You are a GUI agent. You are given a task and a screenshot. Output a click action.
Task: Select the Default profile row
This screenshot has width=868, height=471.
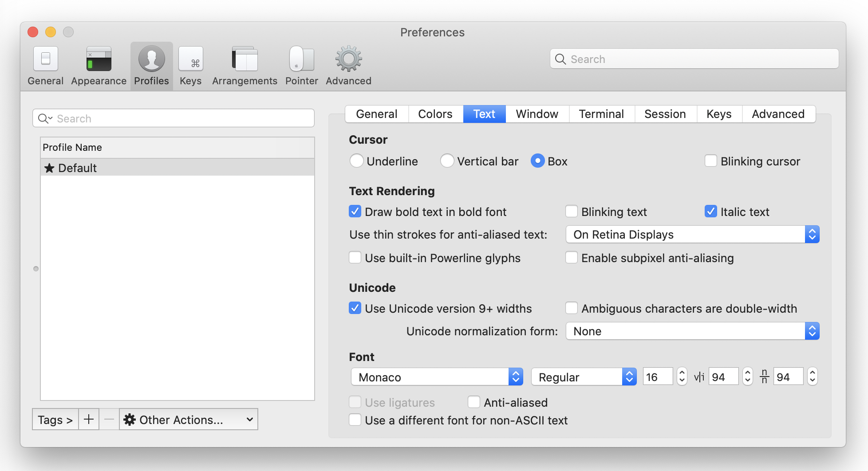[133, 168]
